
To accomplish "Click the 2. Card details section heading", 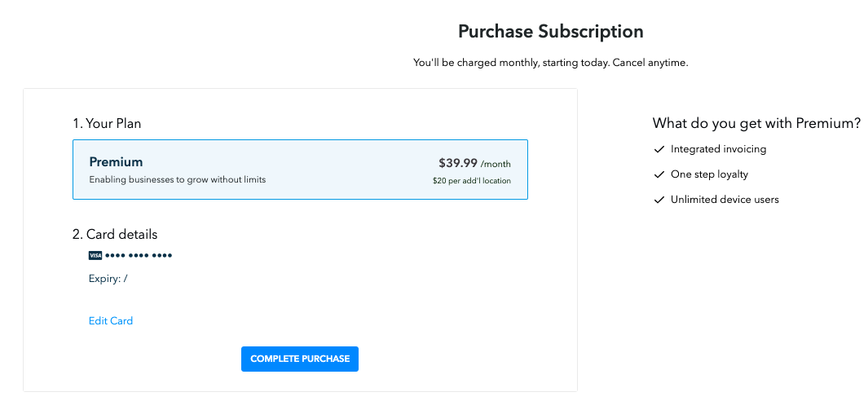I will [x=115, y=234].
